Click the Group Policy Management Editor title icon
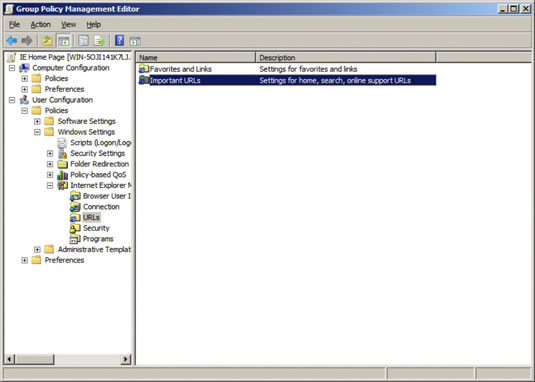 [9, 9]
